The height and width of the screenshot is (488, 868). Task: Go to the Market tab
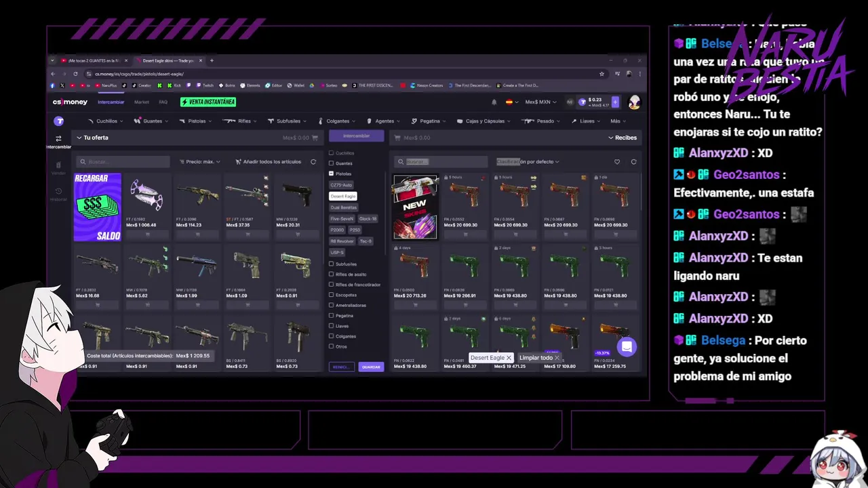[x=142, y=102]
